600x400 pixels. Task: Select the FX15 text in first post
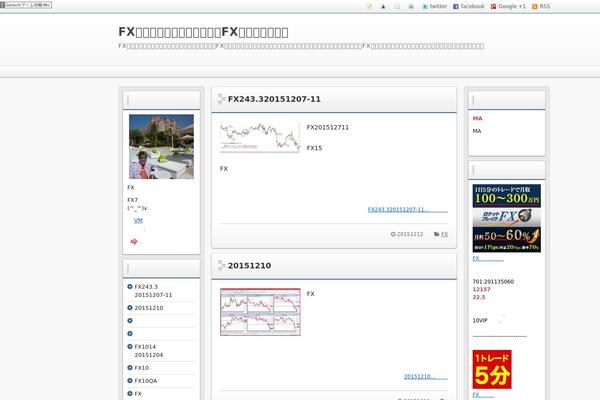(314, 148)
